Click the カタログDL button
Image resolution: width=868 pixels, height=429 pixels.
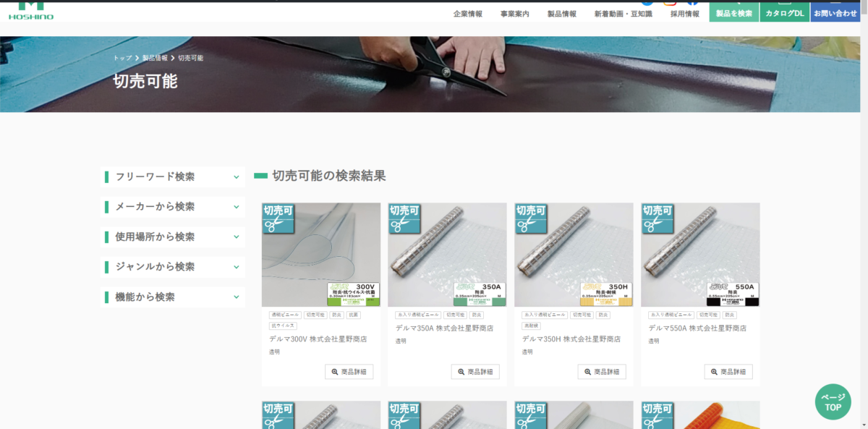tap(785, 12)
